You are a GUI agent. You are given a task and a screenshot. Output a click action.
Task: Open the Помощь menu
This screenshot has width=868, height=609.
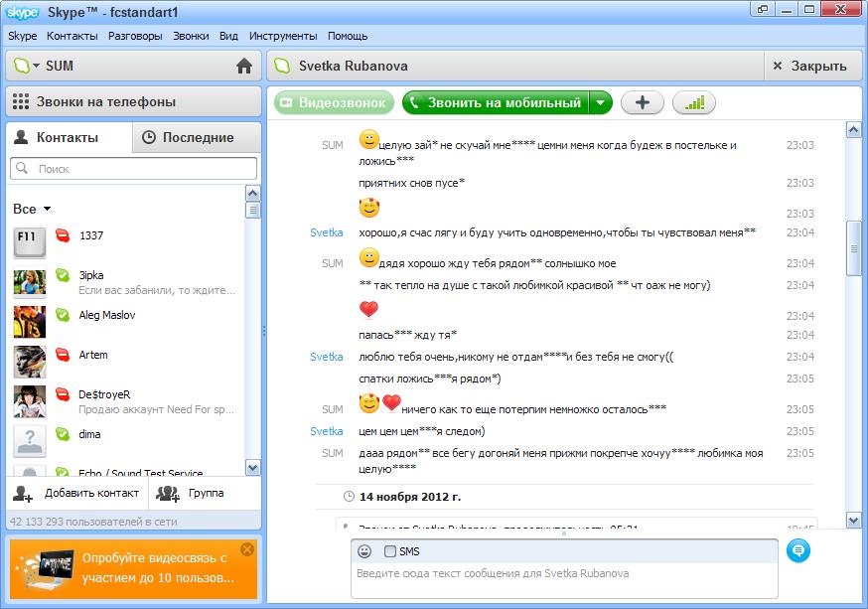[348, 36]
